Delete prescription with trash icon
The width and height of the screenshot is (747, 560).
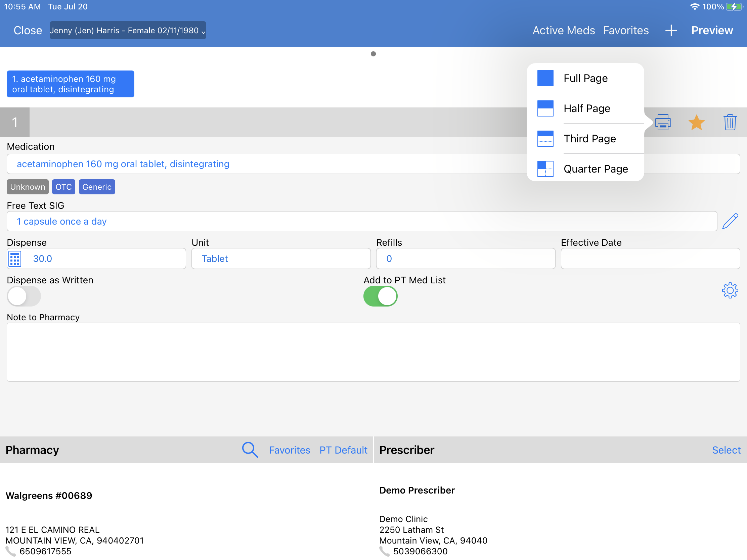point(730,122)
